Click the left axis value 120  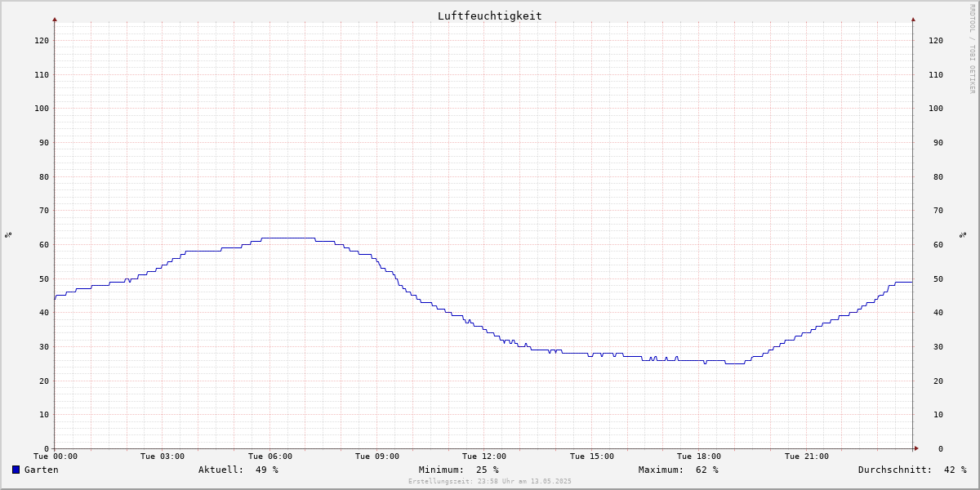click(42, 40)
